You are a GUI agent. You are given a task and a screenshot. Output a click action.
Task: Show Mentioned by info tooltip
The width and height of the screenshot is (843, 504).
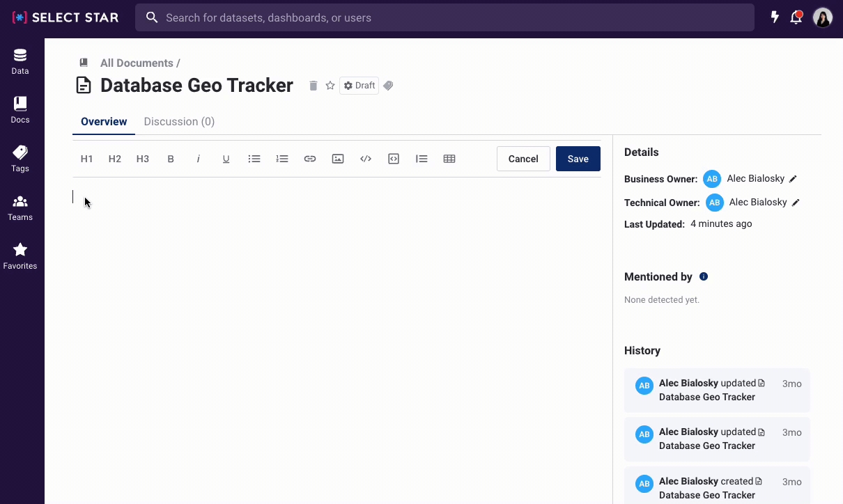click(704, 277)
